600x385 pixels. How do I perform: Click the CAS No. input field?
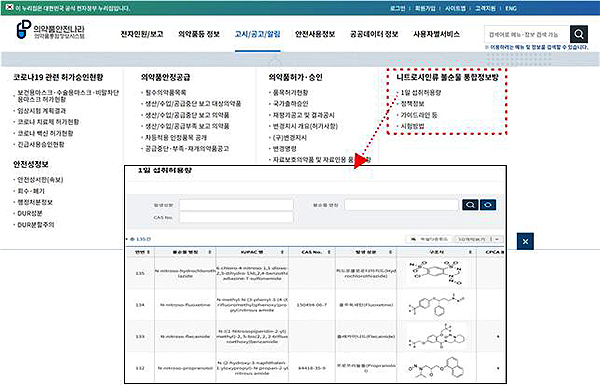click(236, 217)
